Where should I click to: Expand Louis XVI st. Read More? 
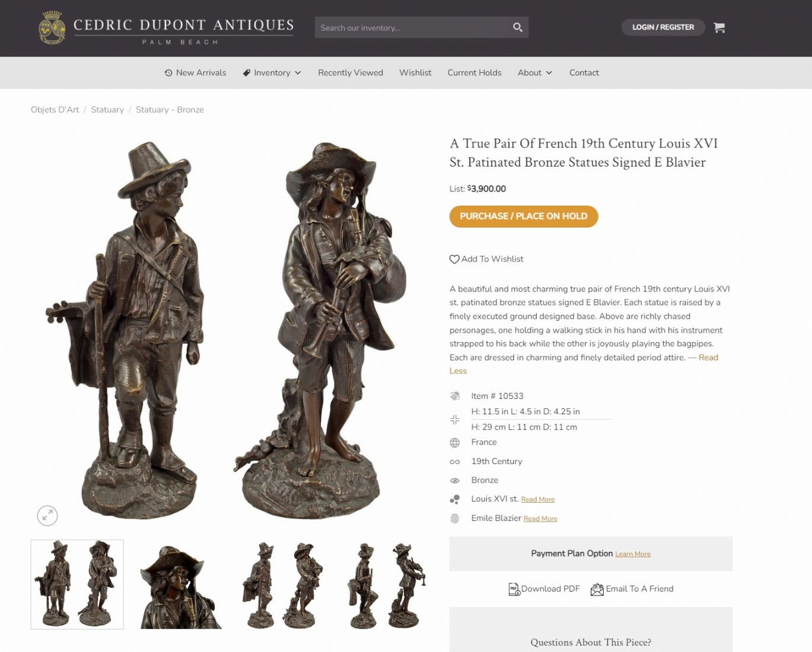537,500
